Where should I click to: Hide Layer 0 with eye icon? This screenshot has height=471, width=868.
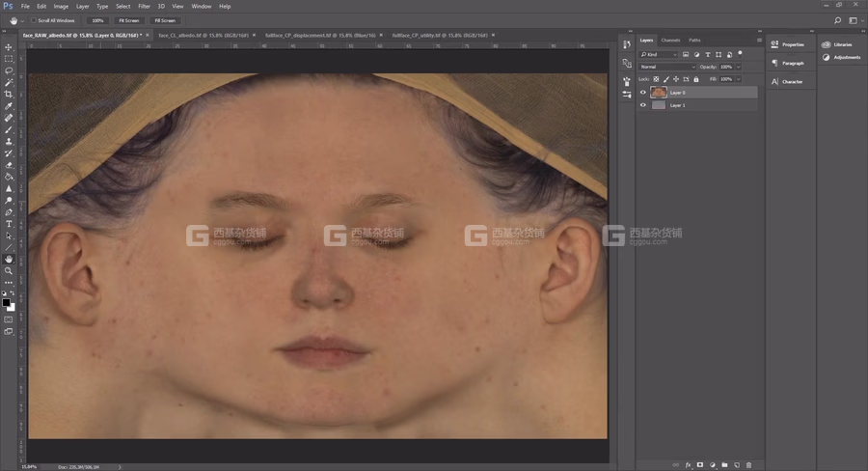point(642,93)
